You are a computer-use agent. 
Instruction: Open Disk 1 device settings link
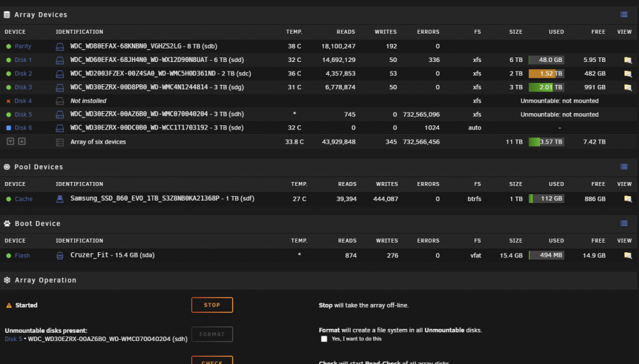23,60
